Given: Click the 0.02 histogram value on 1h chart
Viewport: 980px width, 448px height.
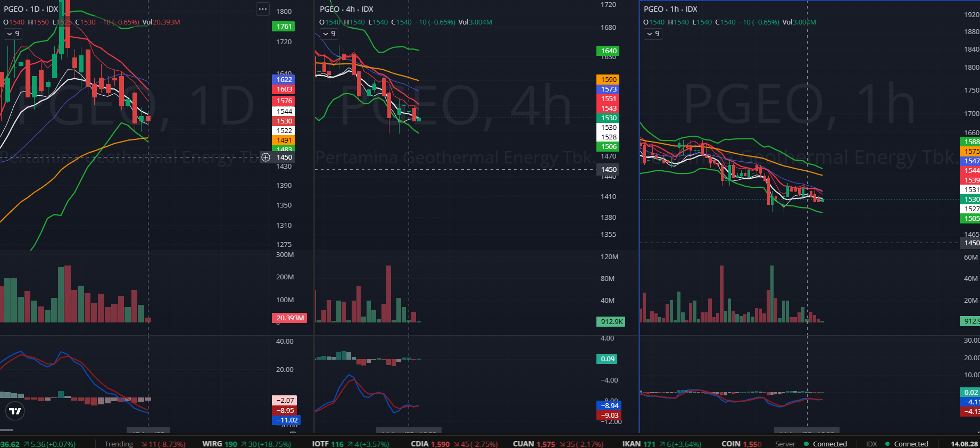Looking at the screenshot, I should [970, 392].
